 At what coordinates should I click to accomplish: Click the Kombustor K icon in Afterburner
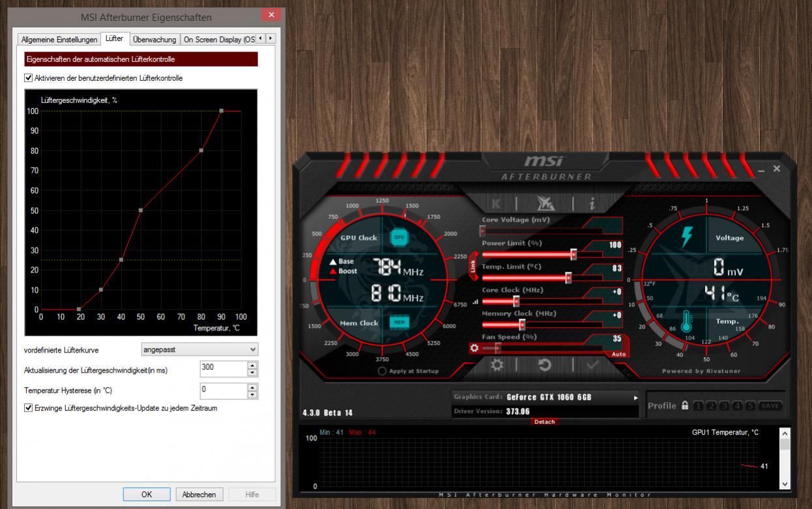pos(497,203)
